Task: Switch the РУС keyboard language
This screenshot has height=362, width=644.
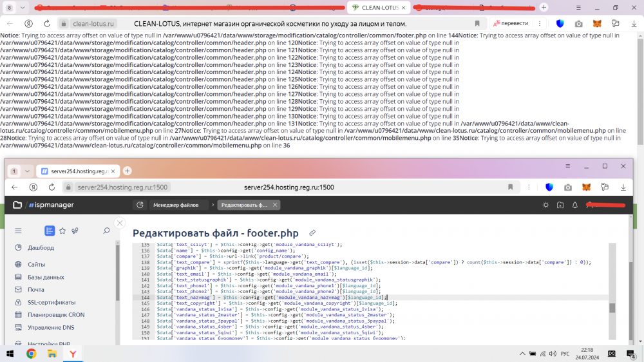Action: tap(565, 354)
